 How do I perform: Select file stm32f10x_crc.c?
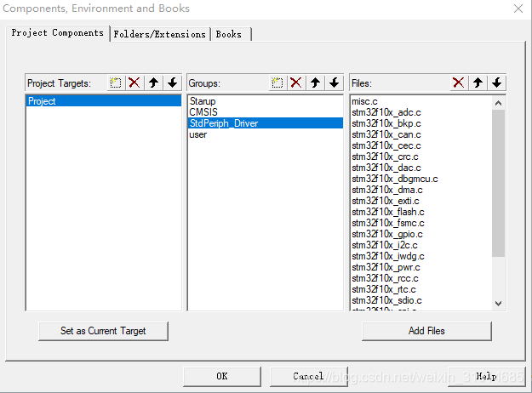click(421, 157)
